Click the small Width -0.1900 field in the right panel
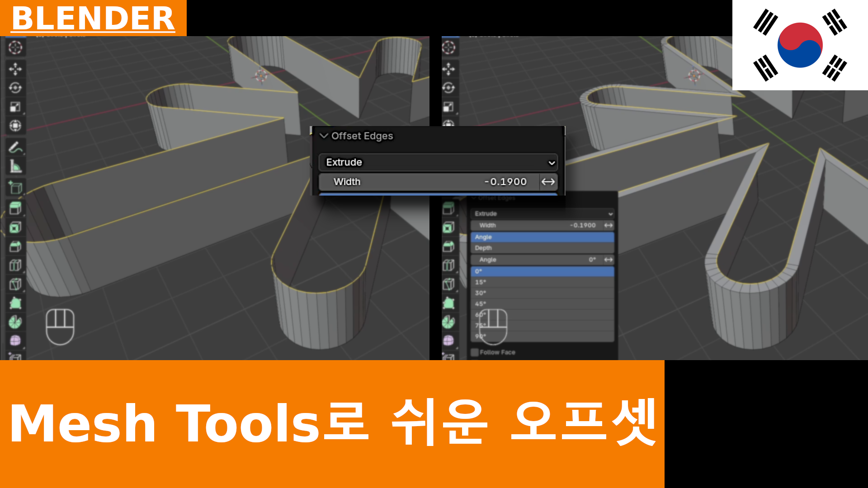Screen dimensions: 868x488 pyautogui.click(x=537, y=225)
